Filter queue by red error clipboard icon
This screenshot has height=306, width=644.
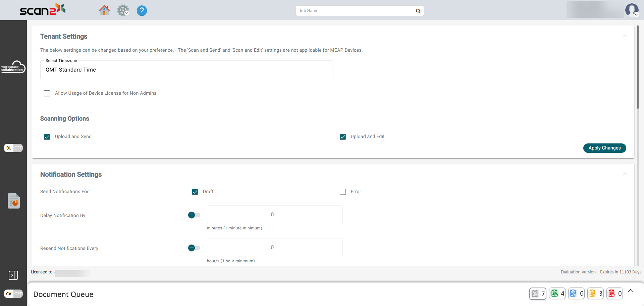coord(614,293)
